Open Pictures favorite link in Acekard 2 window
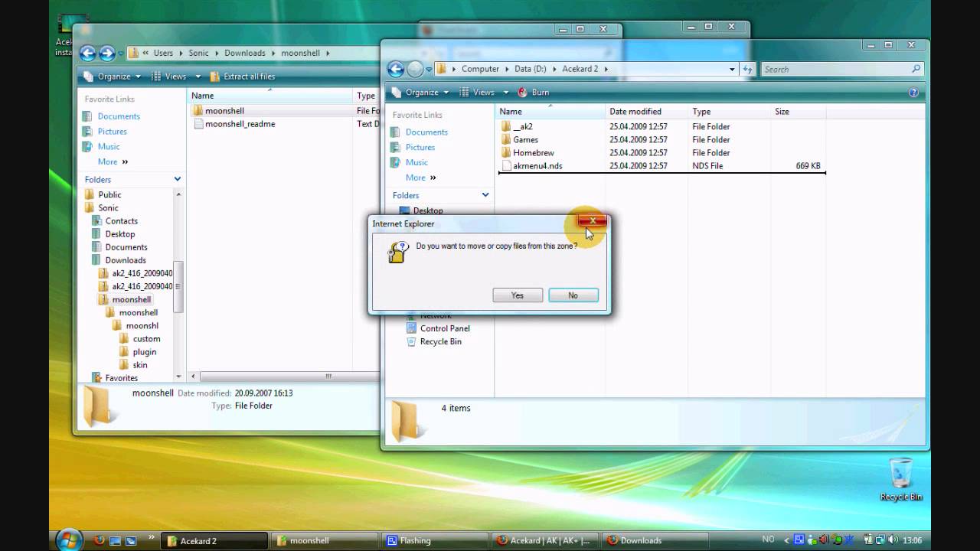The width and height of the screenshot is (980, 551). 420,148
